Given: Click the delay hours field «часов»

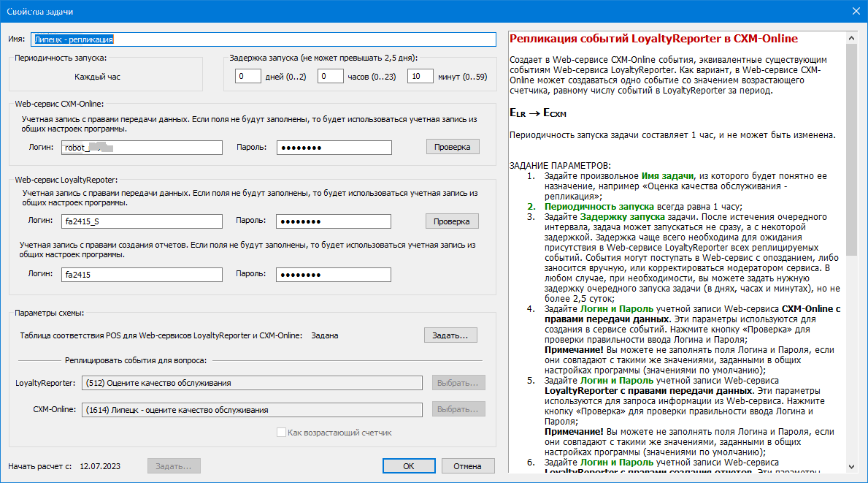Looking at the screenshot, I should coord(331,76).
